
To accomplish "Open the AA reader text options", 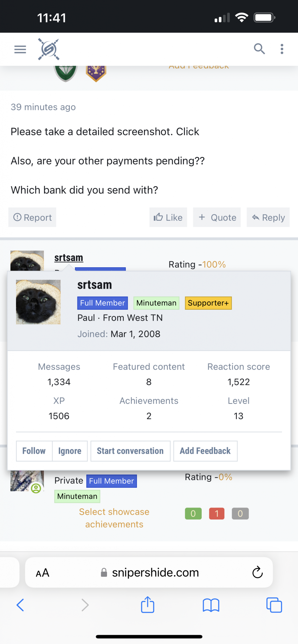I will point(42,573).
